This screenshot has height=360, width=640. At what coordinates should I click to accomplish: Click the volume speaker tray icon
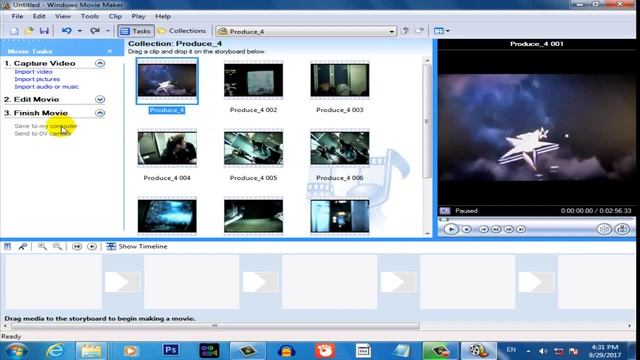click(543, 351)
